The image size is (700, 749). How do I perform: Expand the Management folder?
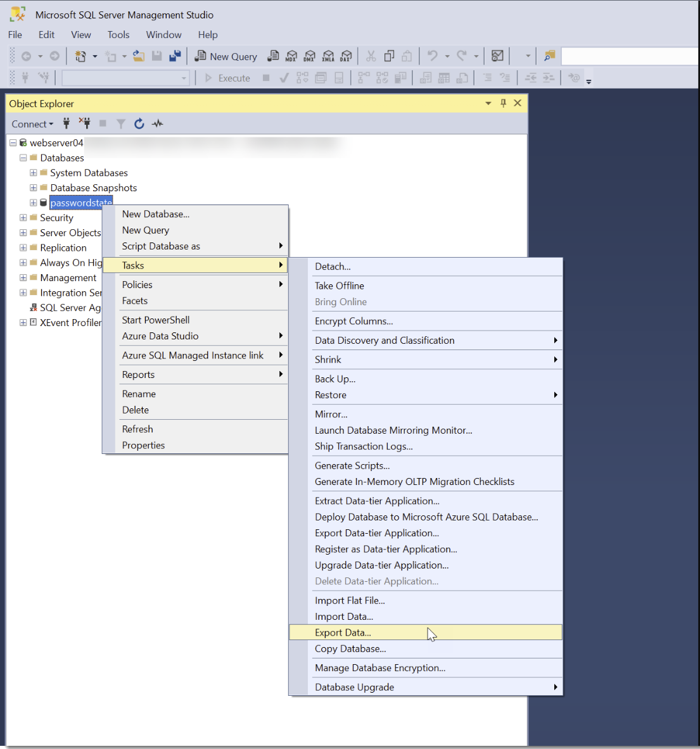click(23, 277)
